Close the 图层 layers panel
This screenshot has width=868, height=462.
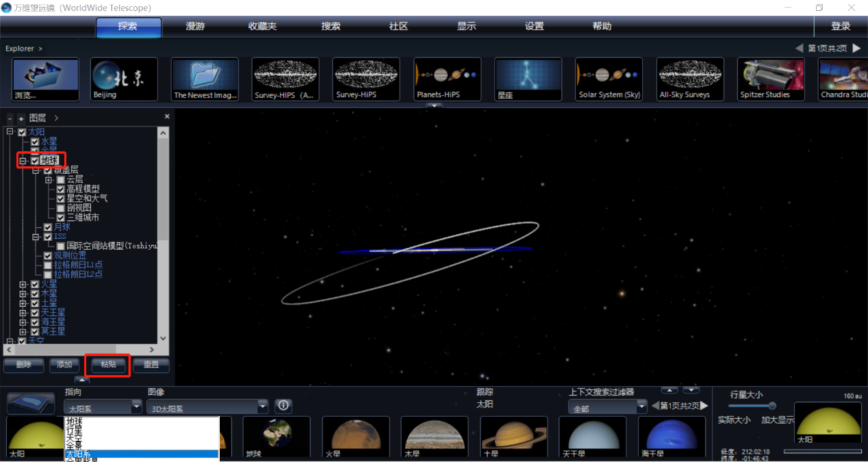pos(166,117)
